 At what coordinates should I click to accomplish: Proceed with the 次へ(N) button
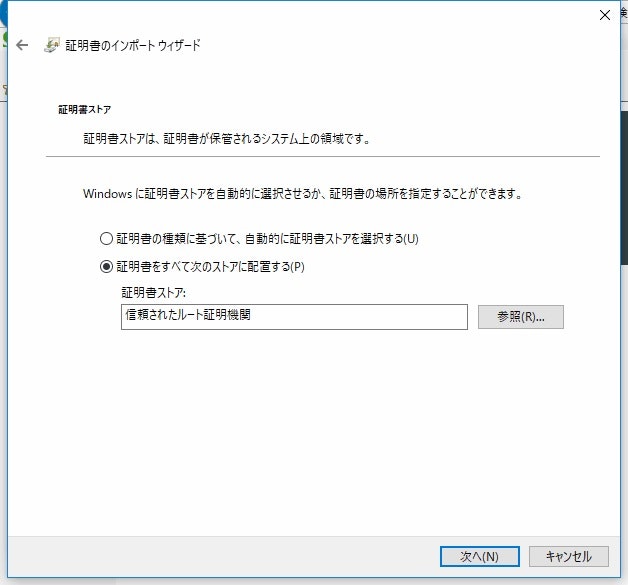pos(479,556)
